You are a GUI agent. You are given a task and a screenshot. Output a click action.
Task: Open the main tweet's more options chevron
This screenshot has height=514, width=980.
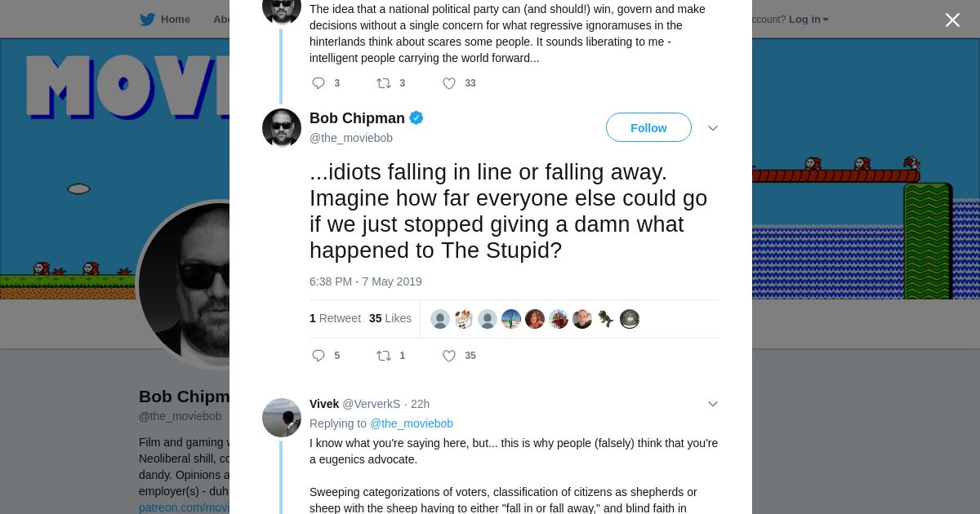[713, 128]
